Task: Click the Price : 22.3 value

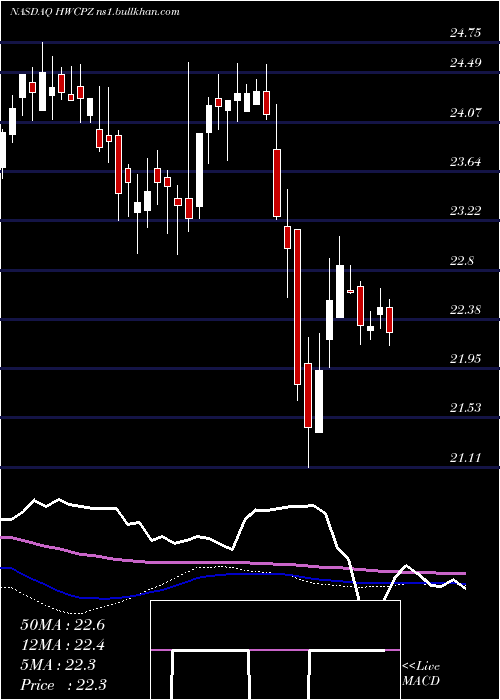Action: click(x=63, y=685)
